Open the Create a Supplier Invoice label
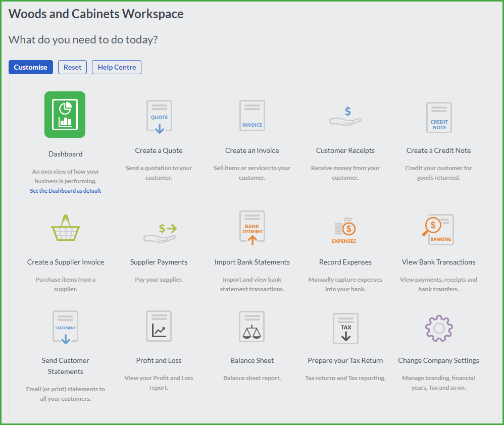The image size is (504, 425). coord(66,262)
